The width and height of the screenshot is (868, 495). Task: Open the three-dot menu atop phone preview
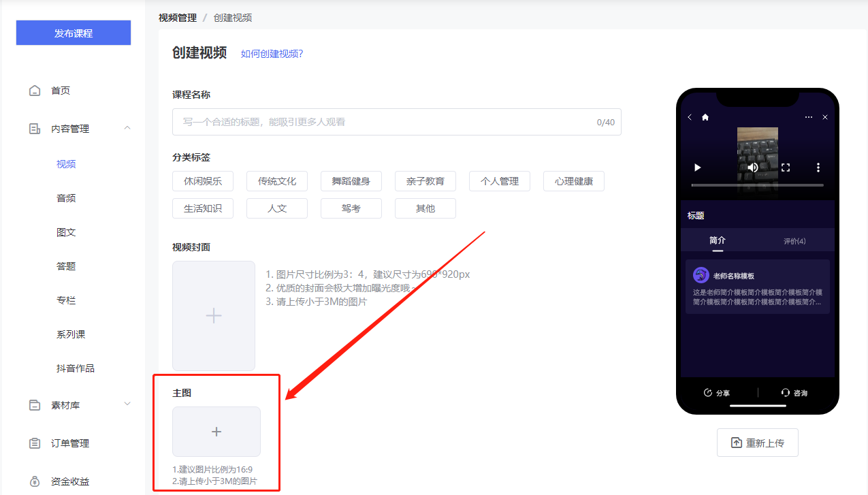[809, 117]
